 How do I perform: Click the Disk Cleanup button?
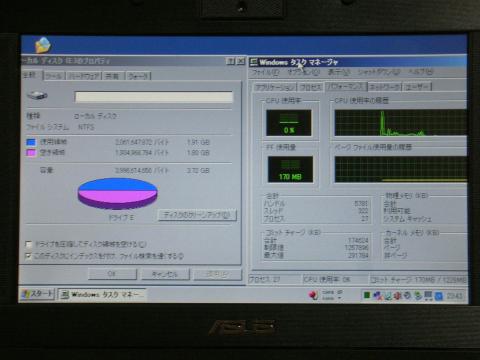point(197,215)
